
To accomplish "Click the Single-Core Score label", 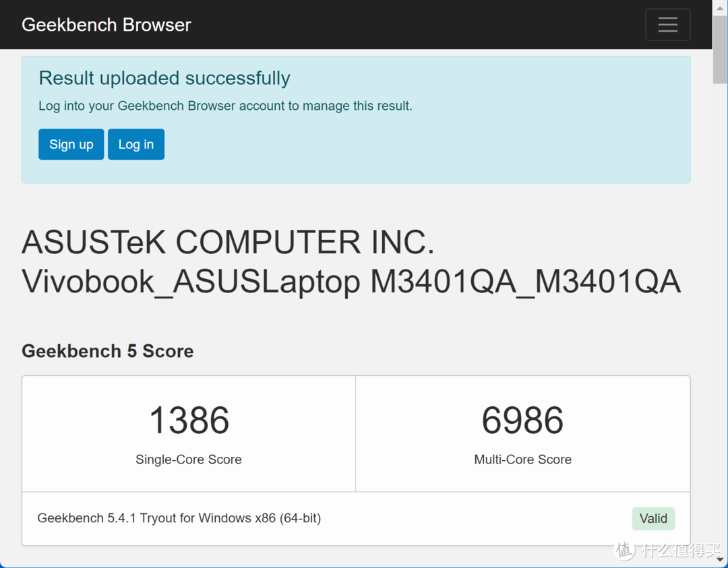I will (x=189, y=460).
